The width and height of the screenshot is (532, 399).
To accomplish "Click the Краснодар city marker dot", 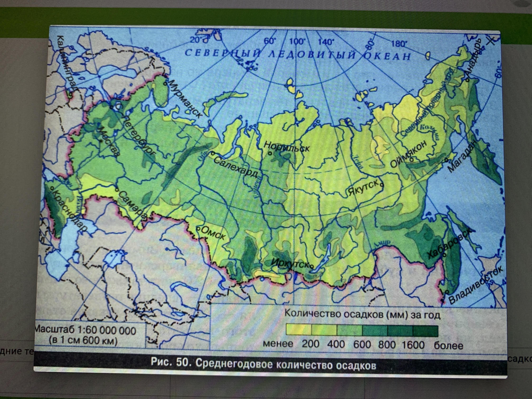I will click(52, 189).
